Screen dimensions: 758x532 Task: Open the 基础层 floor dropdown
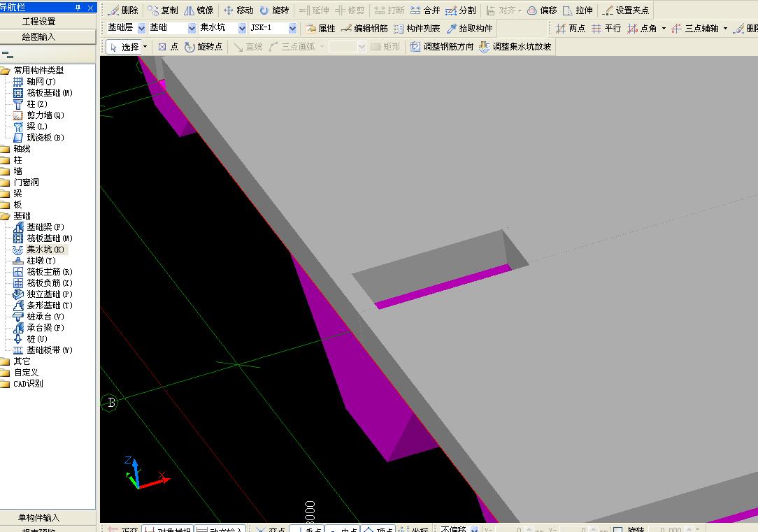141,28
